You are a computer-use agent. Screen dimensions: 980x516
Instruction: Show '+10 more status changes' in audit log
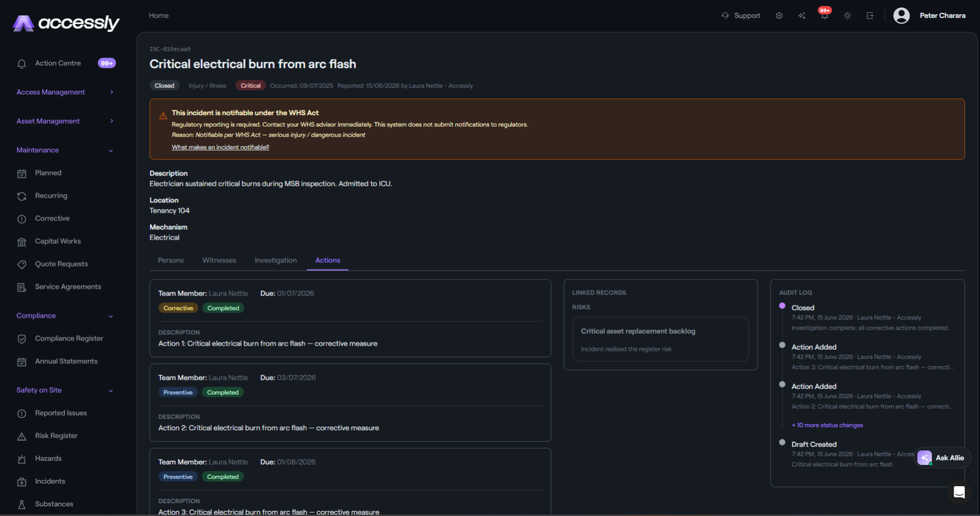827,425
